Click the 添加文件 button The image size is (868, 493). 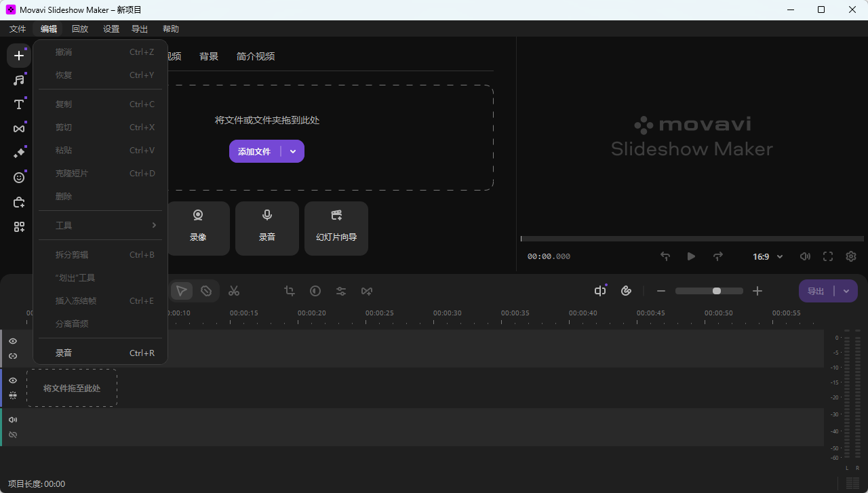coord(255,151)
